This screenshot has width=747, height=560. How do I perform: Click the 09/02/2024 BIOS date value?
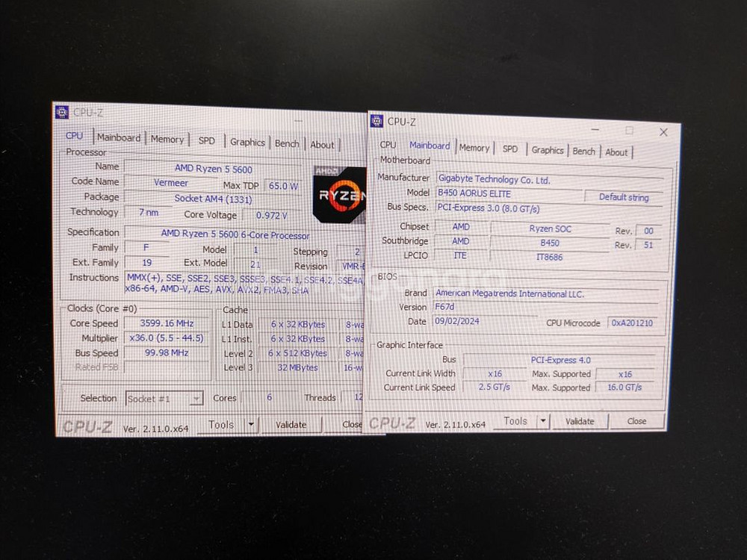pyautogui.click(x=486, y=321)
